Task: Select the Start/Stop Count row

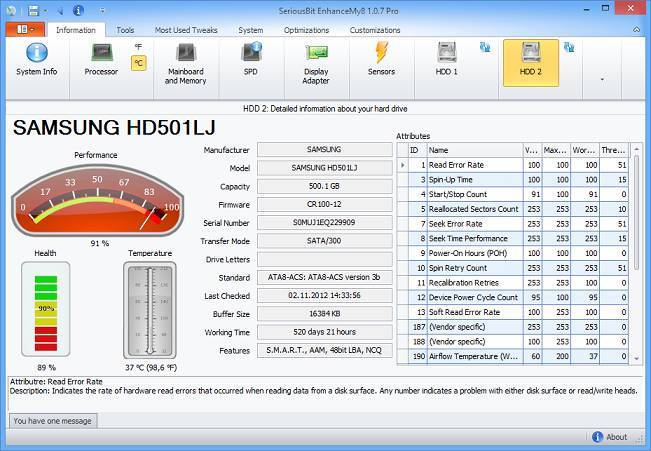Action: pos(513,194)
